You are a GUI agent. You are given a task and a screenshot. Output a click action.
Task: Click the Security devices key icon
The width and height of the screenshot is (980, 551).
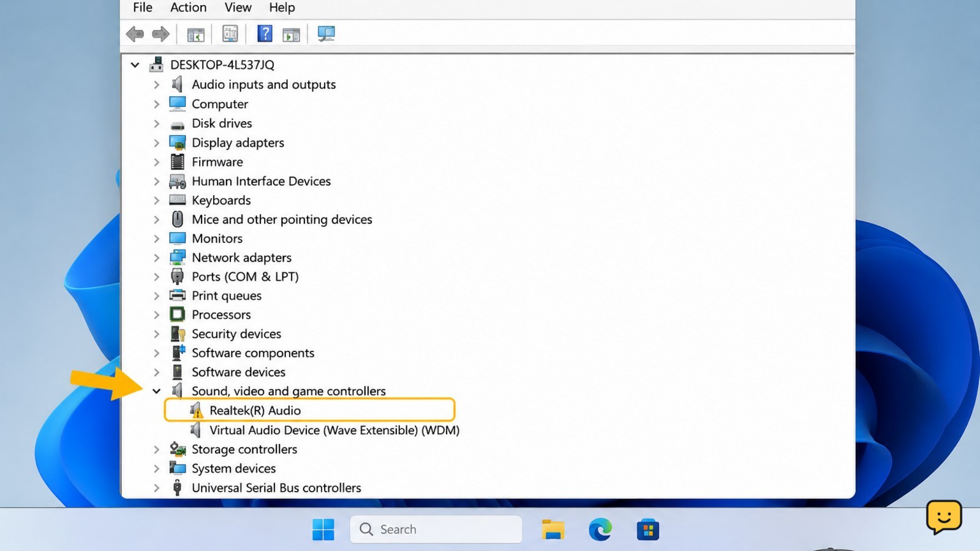[178, 334]
